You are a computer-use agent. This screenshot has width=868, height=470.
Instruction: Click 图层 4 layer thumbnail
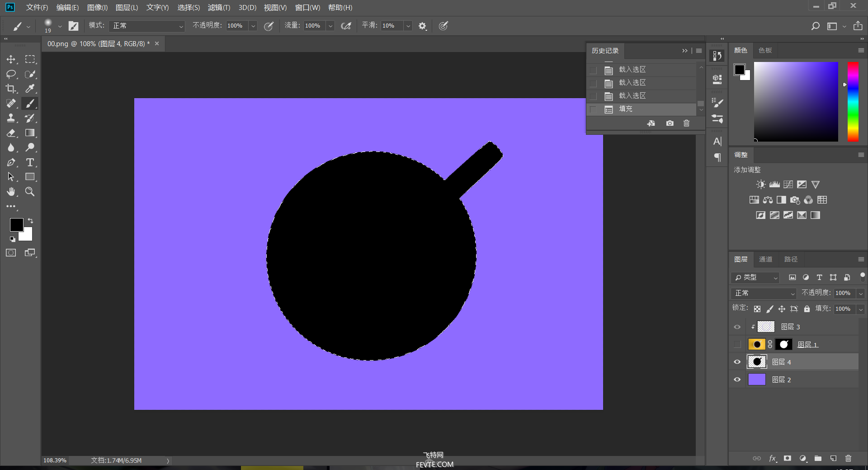coord(757,361)
